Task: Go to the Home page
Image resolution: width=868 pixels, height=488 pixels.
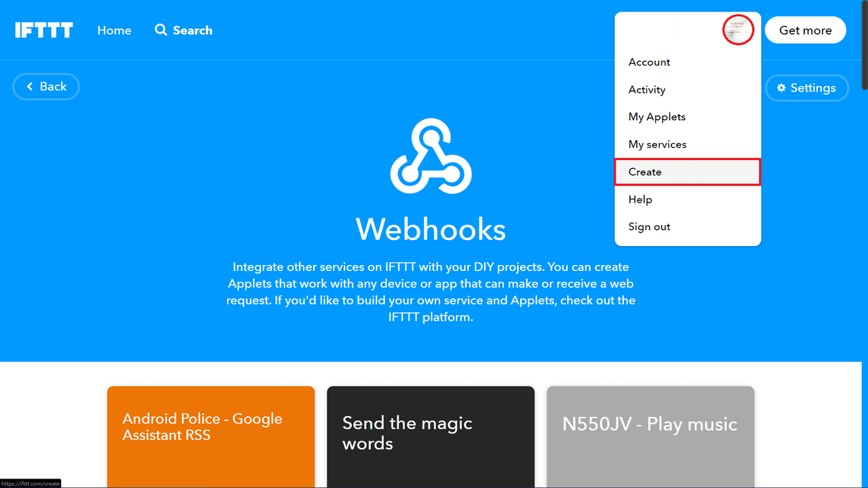Action: (x=114, y=30)
